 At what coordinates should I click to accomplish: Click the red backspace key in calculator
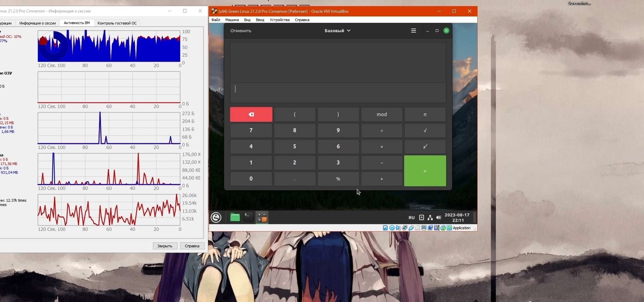[x=251, y=114]
